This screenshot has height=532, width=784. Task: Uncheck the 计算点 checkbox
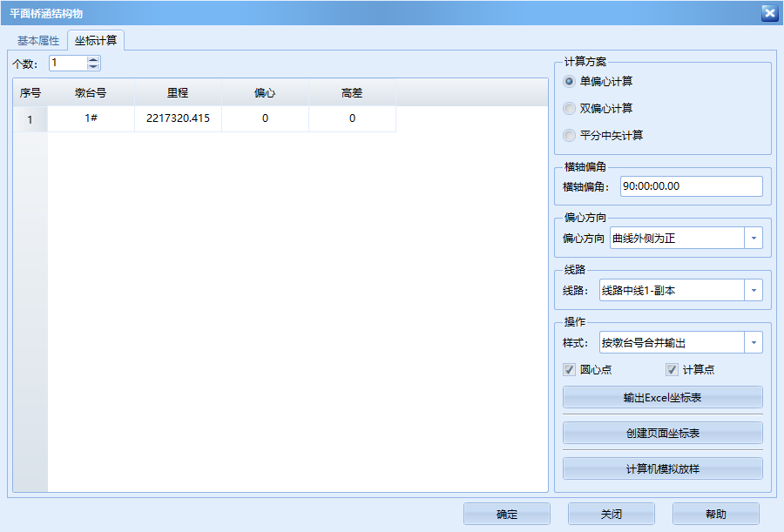click(x=672, y=369)
